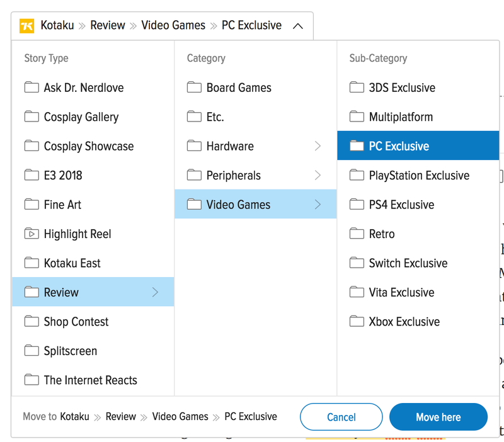Expand Peripherals with its right chevron
Viewport: 504px width, 442px height.
(x=318, y=175)
